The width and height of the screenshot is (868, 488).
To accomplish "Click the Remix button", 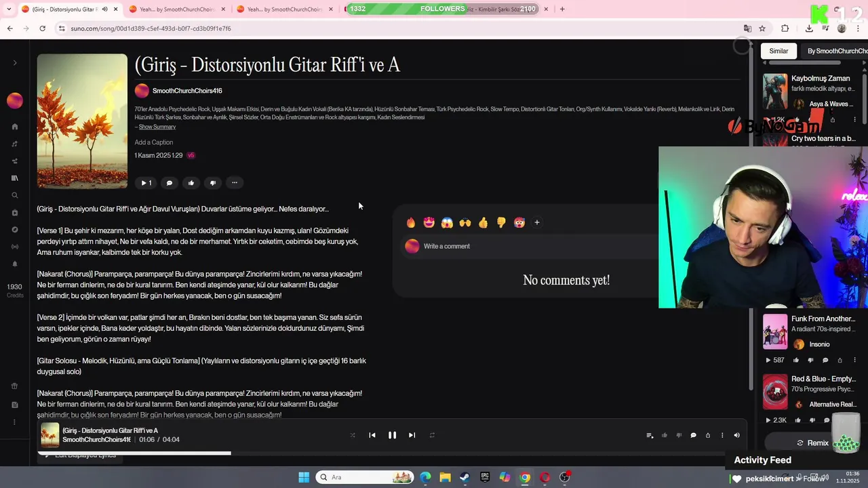I will (812, 443).
